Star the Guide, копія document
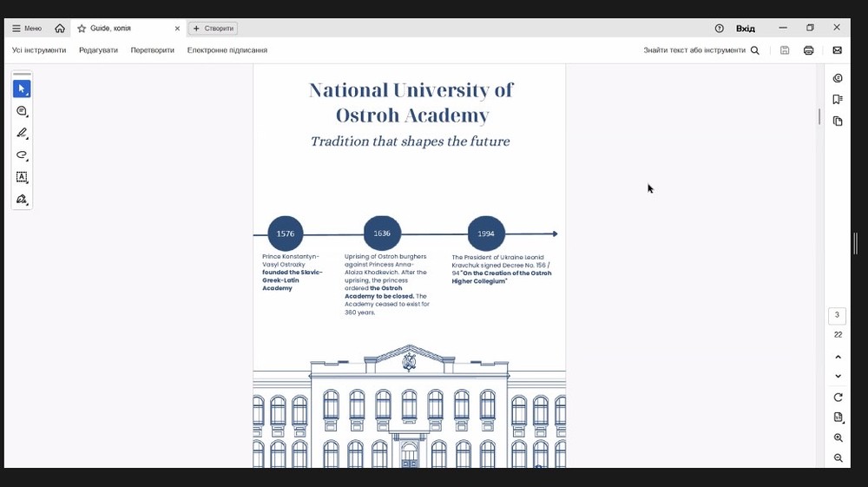Viewport: 868px width, 487px height. point(82,29)
